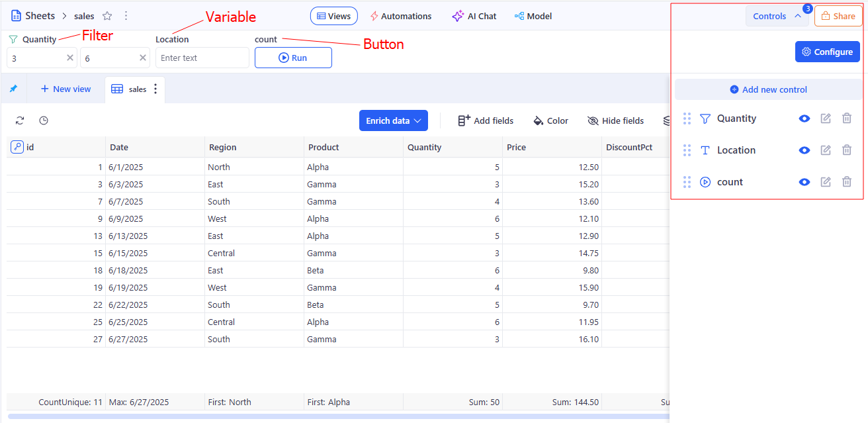The height and width of the screenshot is (423, 868).
Task: Open the AI Chat tab
Action: [474, 16]
